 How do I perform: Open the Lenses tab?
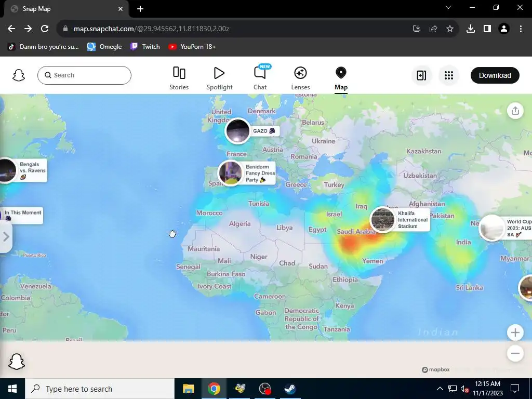point(300,78)
